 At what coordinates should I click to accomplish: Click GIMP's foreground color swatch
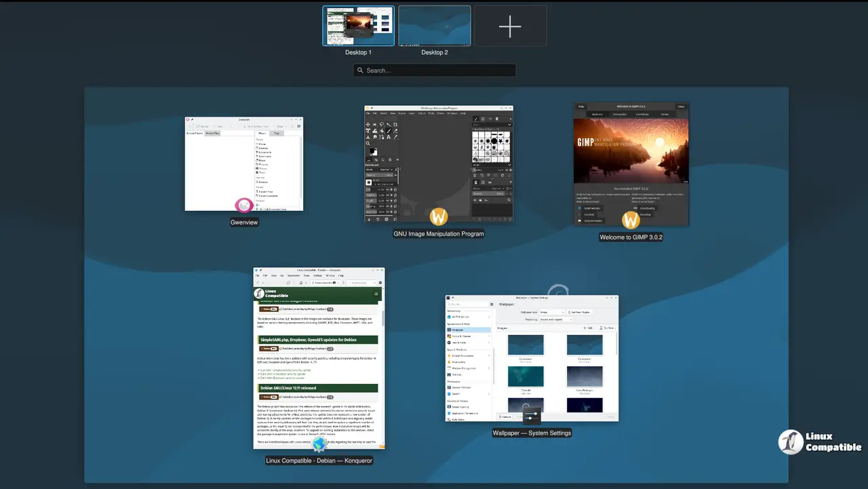(x=371, y=149)
